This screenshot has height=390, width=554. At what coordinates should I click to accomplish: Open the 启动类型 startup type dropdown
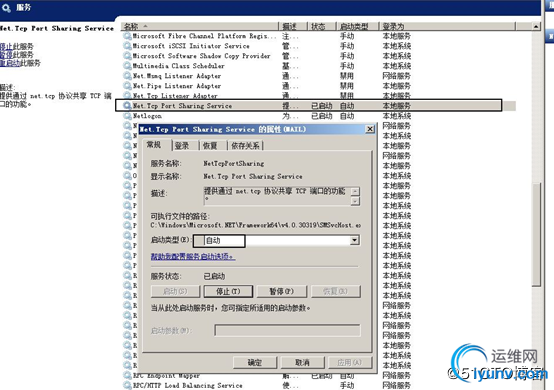pyautogui.click(x=354, y=241)
